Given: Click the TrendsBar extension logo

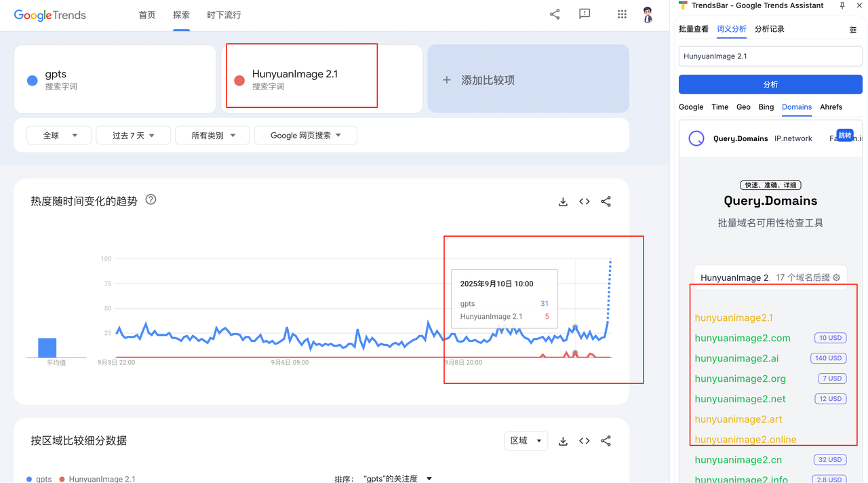Looking at the screenshot, I should [684, 5].
